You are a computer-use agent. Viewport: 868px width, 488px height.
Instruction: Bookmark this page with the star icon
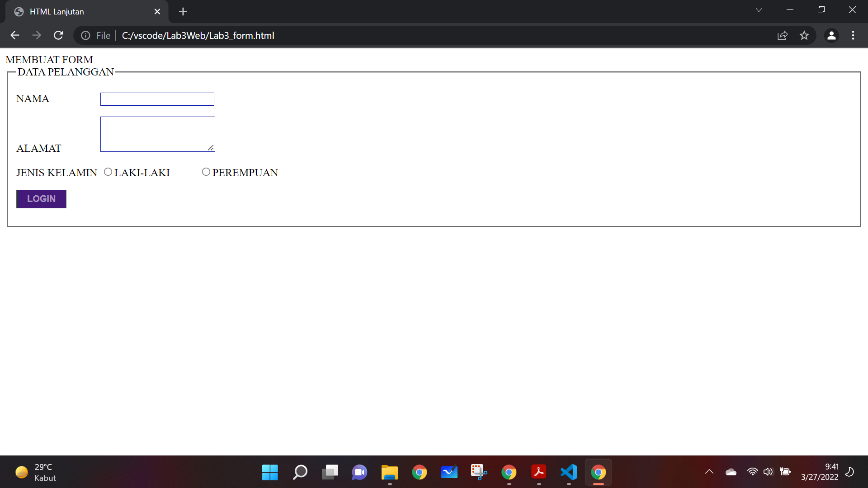pos(805,35)
